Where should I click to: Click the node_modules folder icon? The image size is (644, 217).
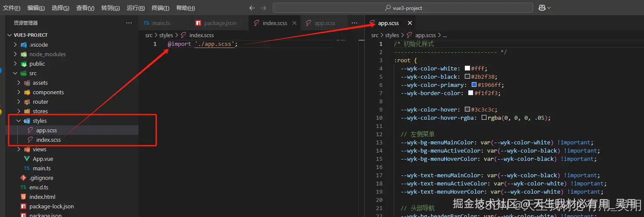click(24, 54)
